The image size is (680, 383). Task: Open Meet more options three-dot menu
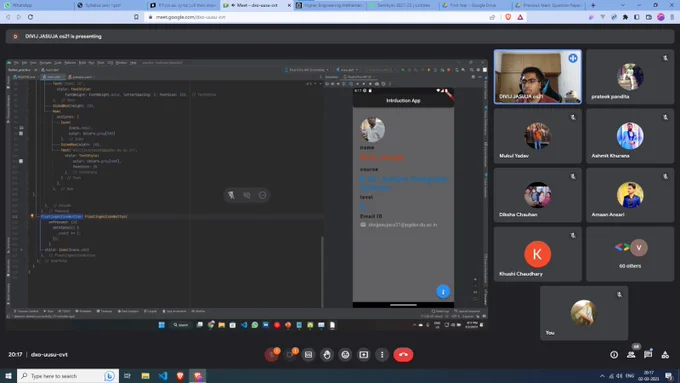[x=382, y=355]
